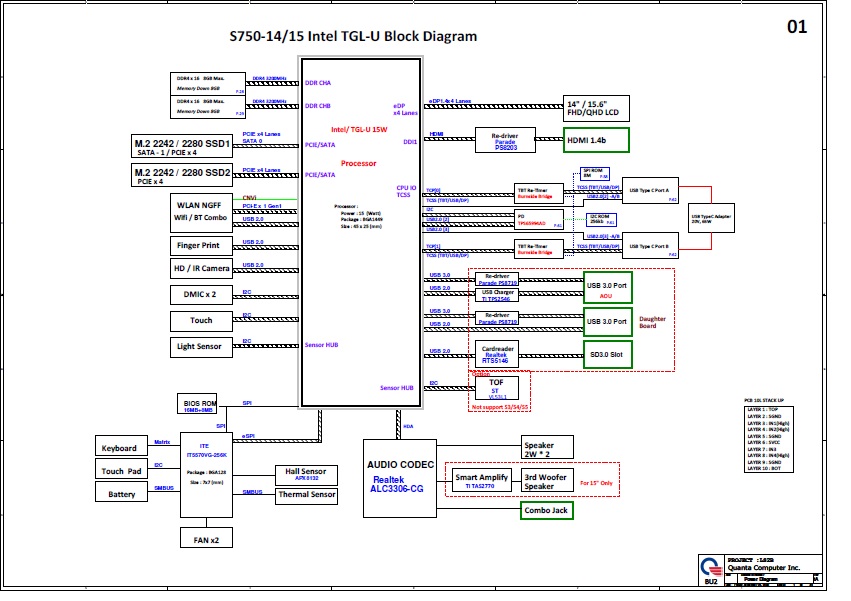The image size is (851, 601).
Task: Click the "Finger Print" block
Action: tap(201, 245)
